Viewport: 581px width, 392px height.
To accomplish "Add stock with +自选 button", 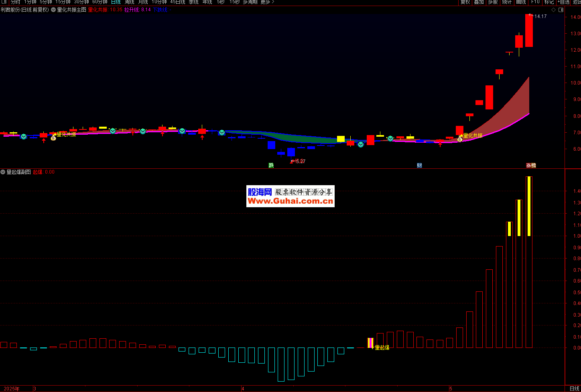I will pyautogui.click(x=563, y=2).
